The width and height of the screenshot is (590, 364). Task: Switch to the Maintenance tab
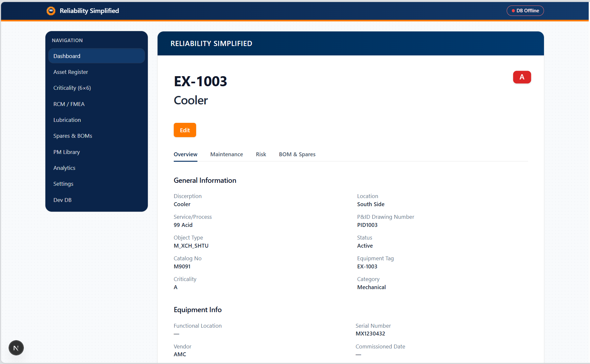[226, 154]
